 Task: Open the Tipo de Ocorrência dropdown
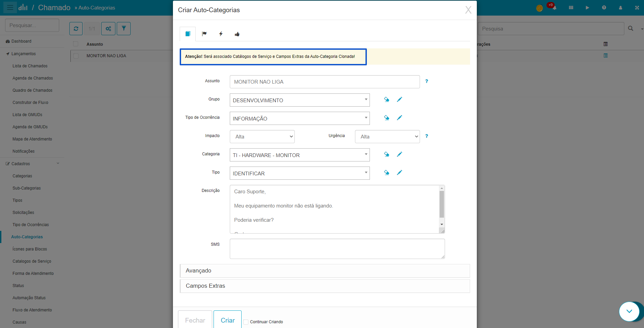(299, 118)
